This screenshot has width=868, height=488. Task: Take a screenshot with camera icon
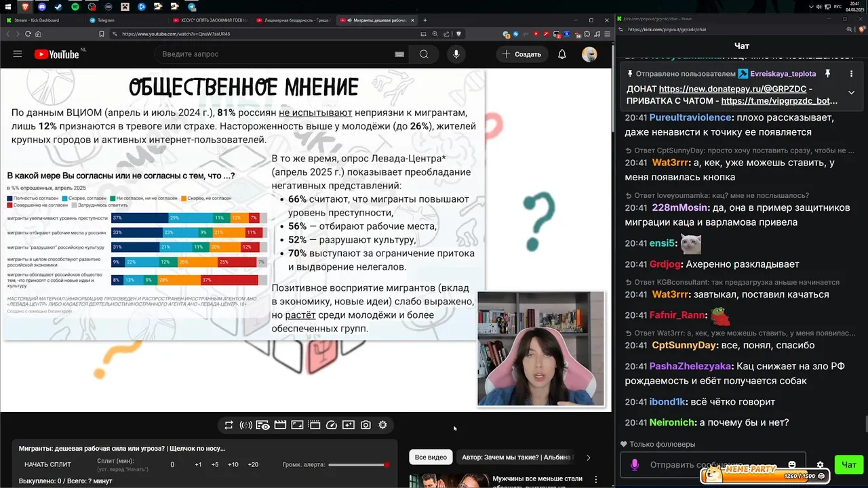click(x=366, y=425)
